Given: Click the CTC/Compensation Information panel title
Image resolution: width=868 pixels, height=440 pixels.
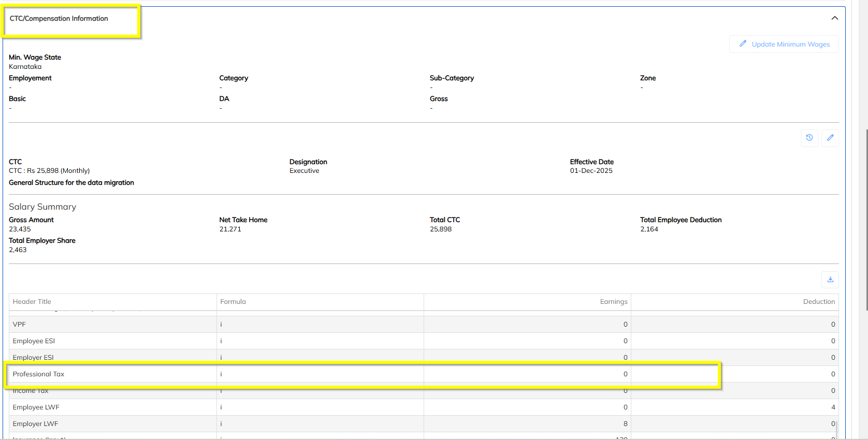Looking at the screenshot, I should [59, 19].
